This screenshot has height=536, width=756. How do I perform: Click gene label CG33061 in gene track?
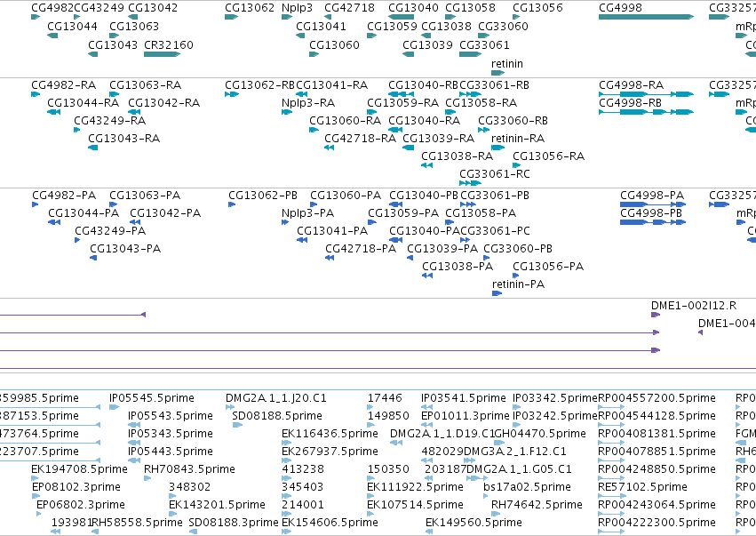pyautogui.click(x=484, y=44)
